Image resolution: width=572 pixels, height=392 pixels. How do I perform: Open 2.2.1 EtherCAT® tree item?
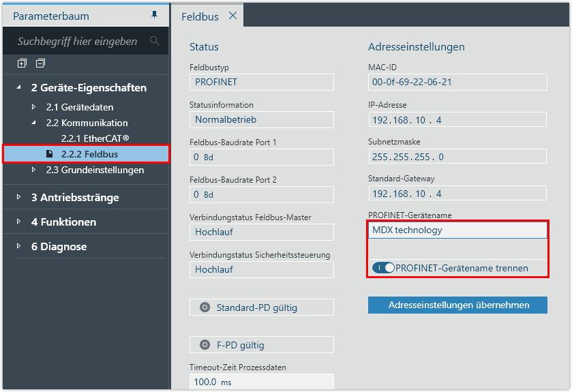pyautogui.click(x=95, y=138)
